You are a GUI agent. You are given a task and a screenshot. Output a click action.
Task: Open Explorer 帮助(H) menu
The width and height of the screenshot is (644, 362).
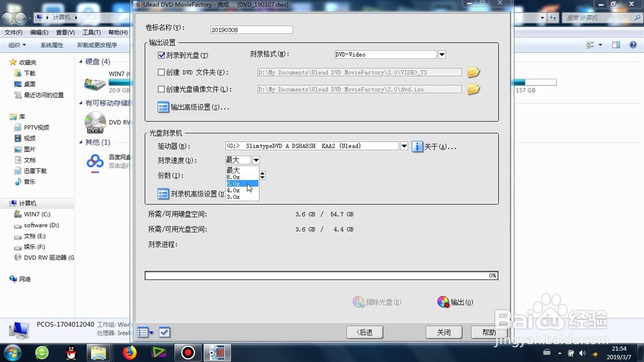pyautogui.click(x=118, y=32)
